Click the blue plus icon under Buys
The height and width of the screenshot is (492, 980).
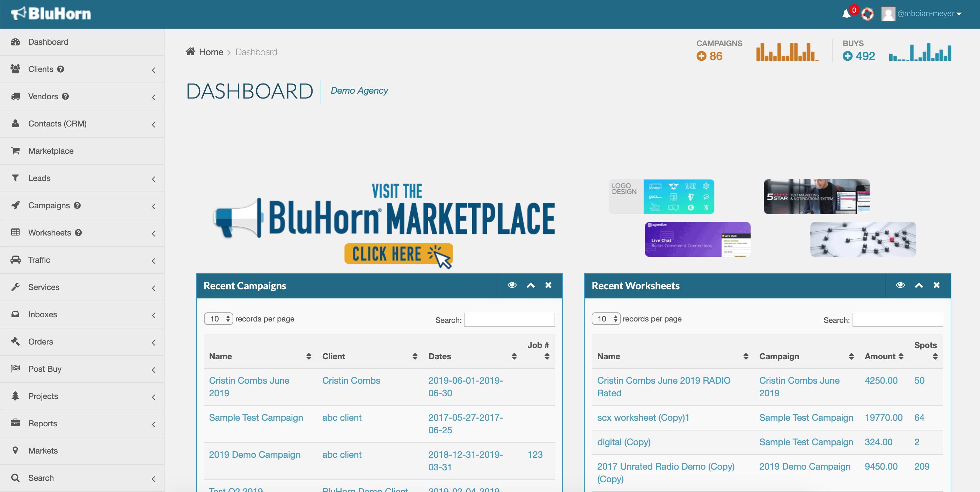point(847,56)
